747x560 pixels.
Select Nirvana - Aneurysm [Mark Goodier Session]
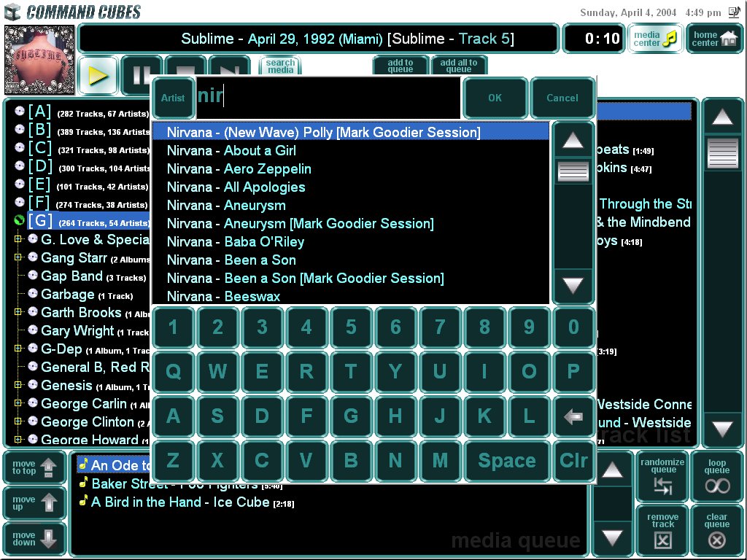click(351, 223)
